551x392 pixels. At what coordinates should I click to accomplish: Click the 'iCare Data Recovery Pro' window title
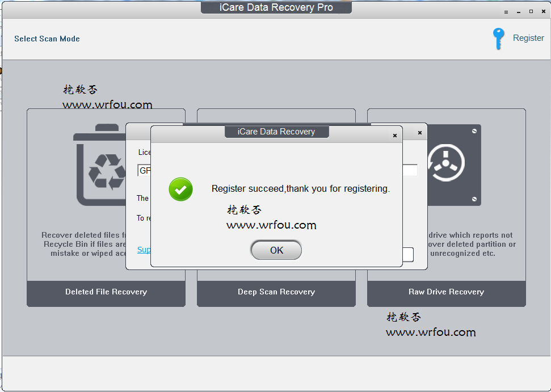[x=276, y=7]
